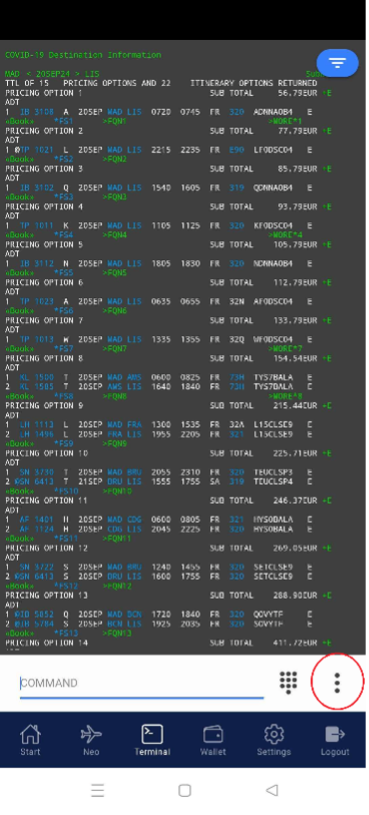
Task: Click the >MORE*1 link
Action: [285, 121]
